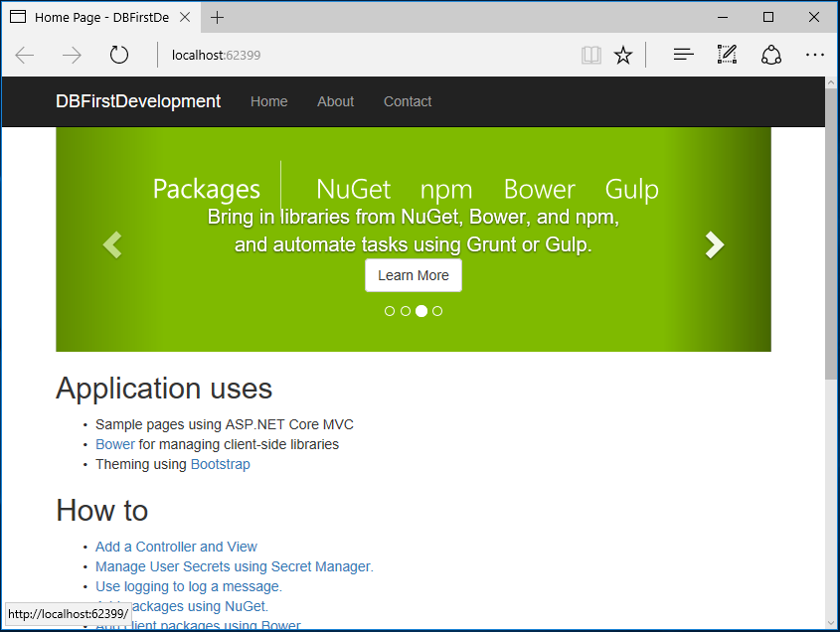Viewport: 840px width, 632px height.
Task: Add page to favorites star icon
Action: click(x=623, y=55)
